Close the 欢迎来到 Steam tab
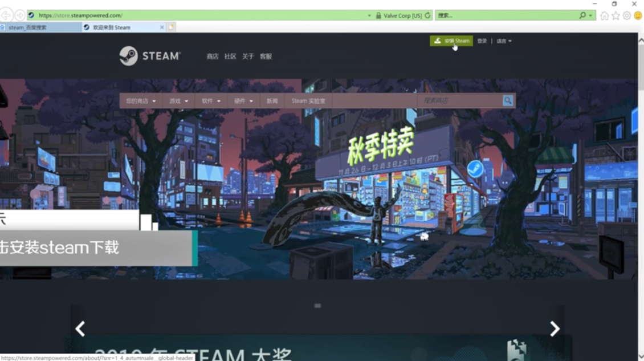 [162, 27]
